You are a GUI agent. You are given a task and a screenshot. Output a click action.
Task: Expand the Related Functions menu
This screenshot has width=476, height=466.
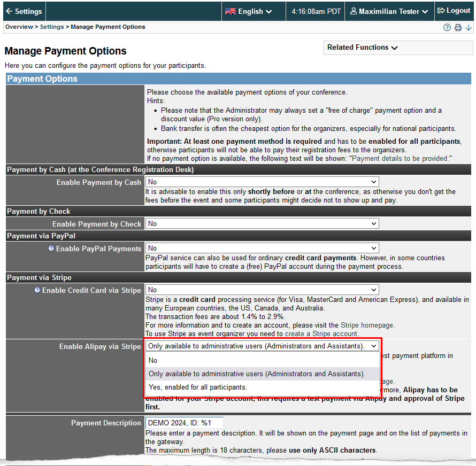[398, 48]
